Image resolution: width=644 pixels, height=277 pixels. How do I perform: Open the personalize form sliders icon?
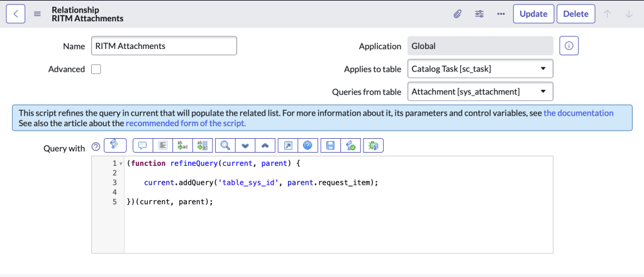479,14
